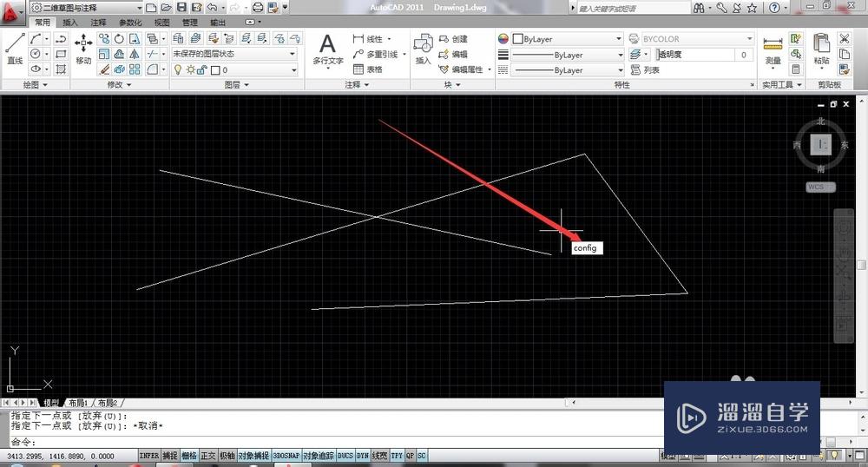
Task: Select the 移动 move tool
Action: point(83,49)
